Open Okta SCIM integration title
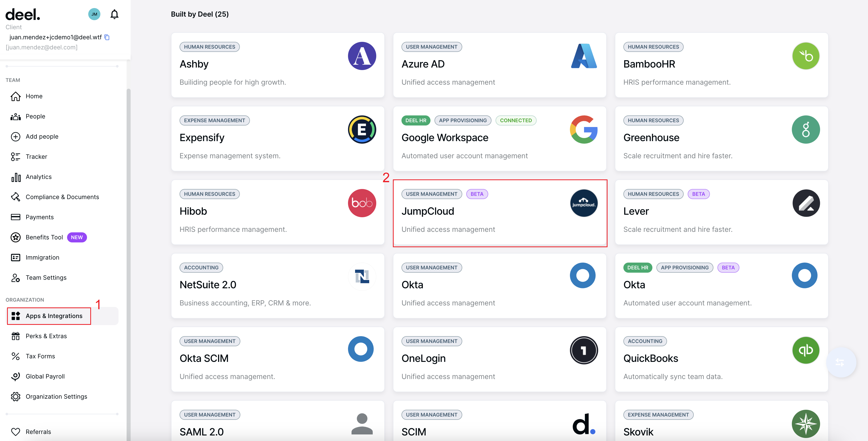 click(204, 359)
